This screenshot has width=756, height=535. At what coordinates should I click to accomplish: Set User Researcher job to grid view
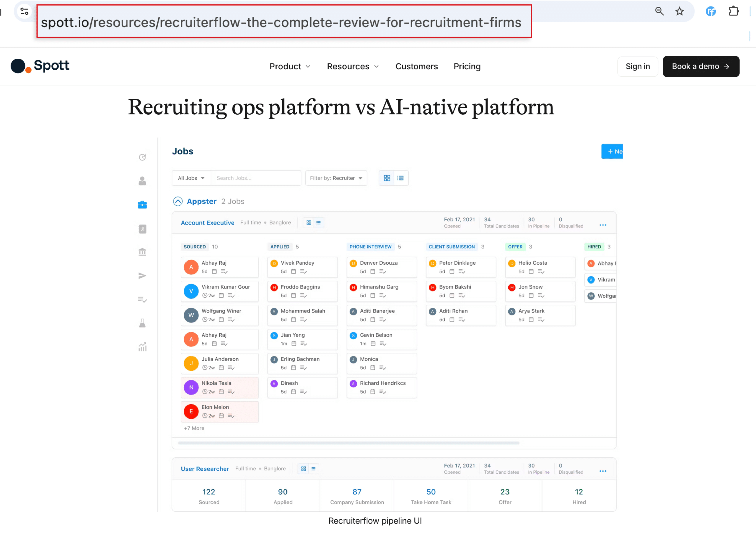point(304,469)
